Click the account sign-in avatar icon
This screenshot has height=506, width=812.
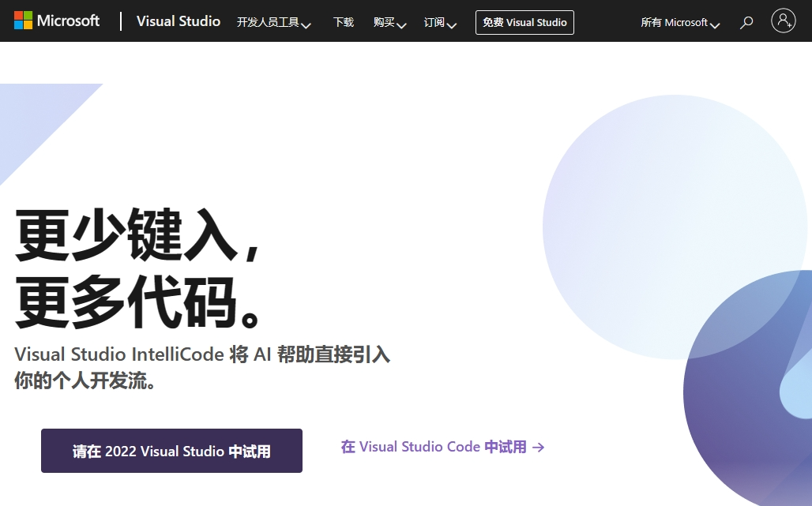pos(784,21)
